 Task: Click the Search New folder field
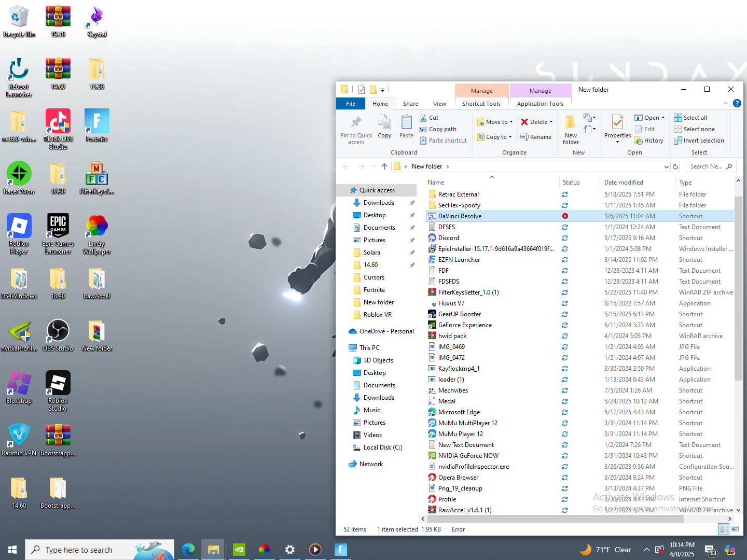(x=707, y=166)
